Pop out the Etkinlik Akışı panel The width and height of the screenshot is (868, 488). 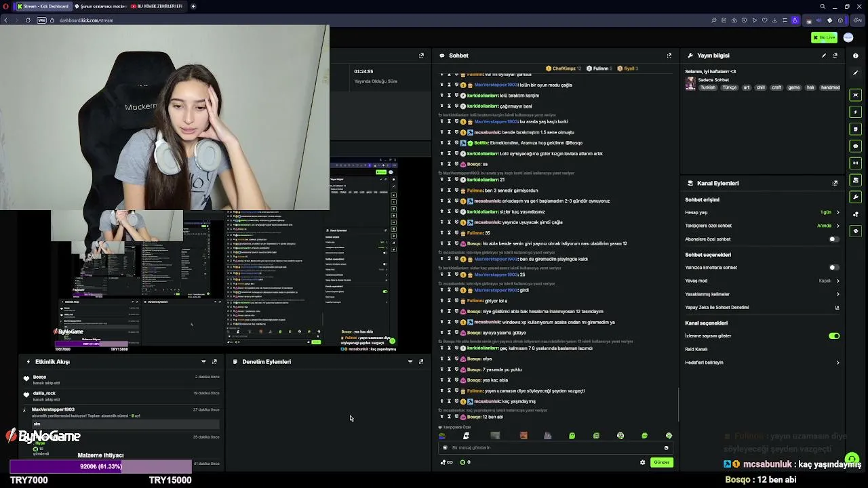coord(214,362)
